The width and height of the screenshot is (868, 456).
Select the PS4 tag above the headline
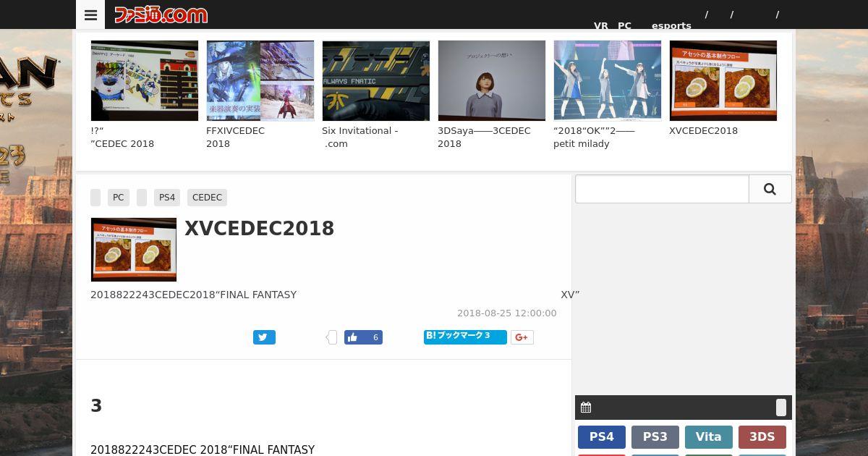point(167,198)
